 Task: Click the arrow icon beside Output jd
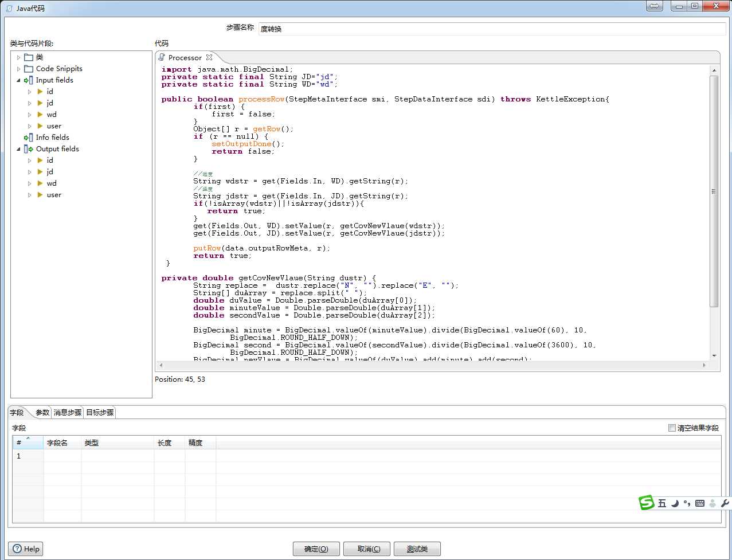click(x=40, y=172)
